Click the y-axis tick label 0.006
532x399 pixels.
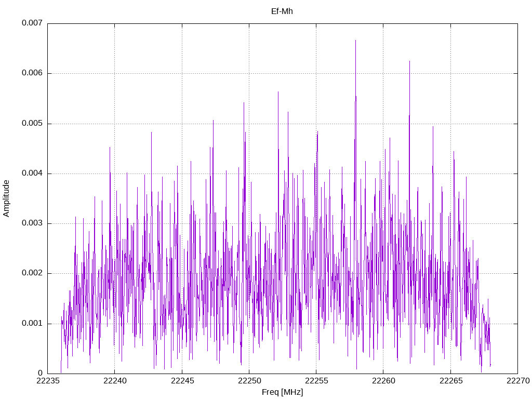tap(32, 73)
